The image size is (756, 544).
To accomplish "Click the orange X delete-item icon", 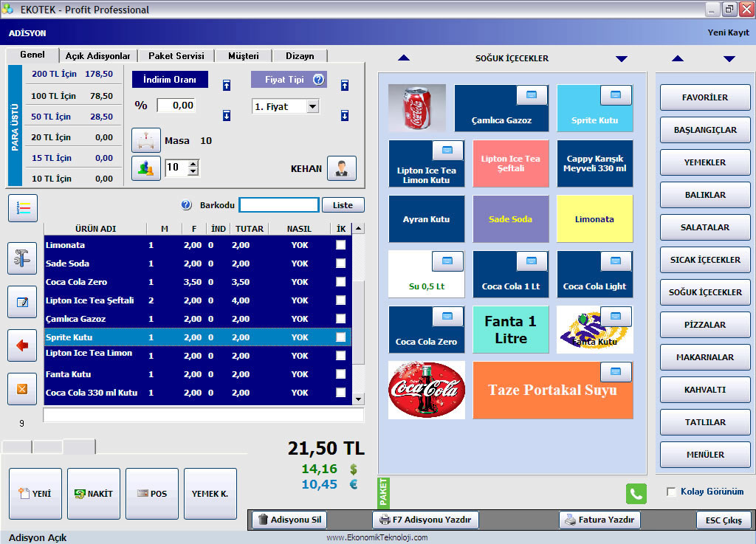I will [x=22, y=389].
